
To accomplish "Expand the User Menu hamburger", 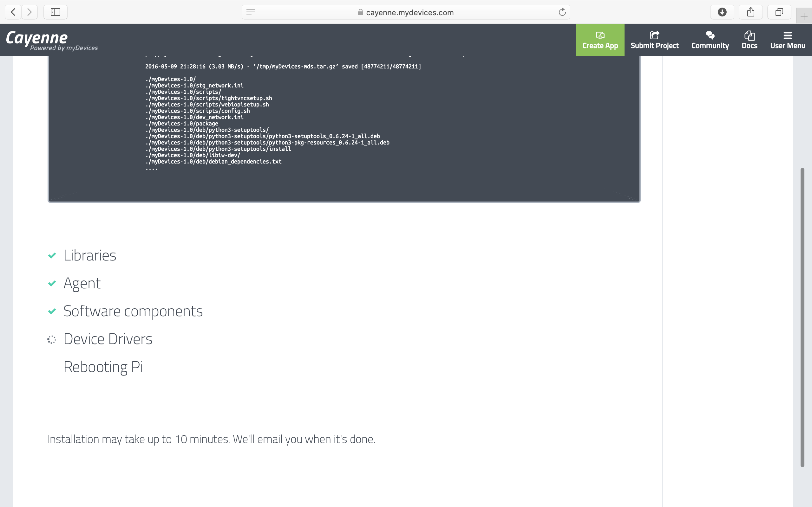I will pos(788,40).
